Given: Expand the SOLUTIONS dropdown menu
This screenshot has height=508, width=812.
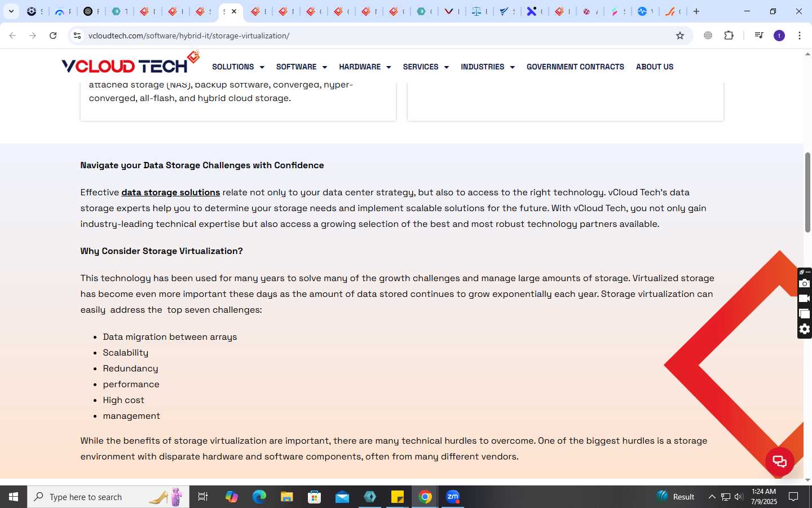Looking at the screenshot, I should 238,67.
